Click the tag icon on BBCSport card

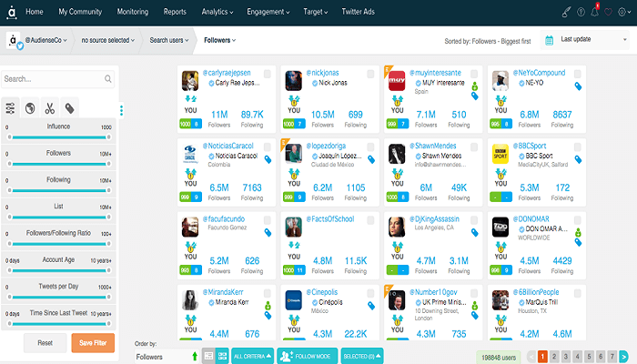point(578,159)
